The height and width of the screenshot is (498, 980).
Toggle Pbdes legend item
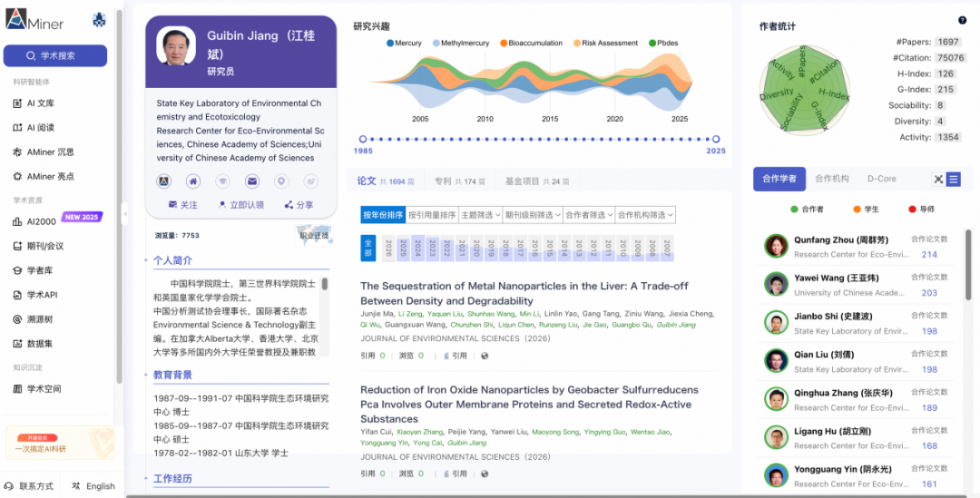coord(663,44)
